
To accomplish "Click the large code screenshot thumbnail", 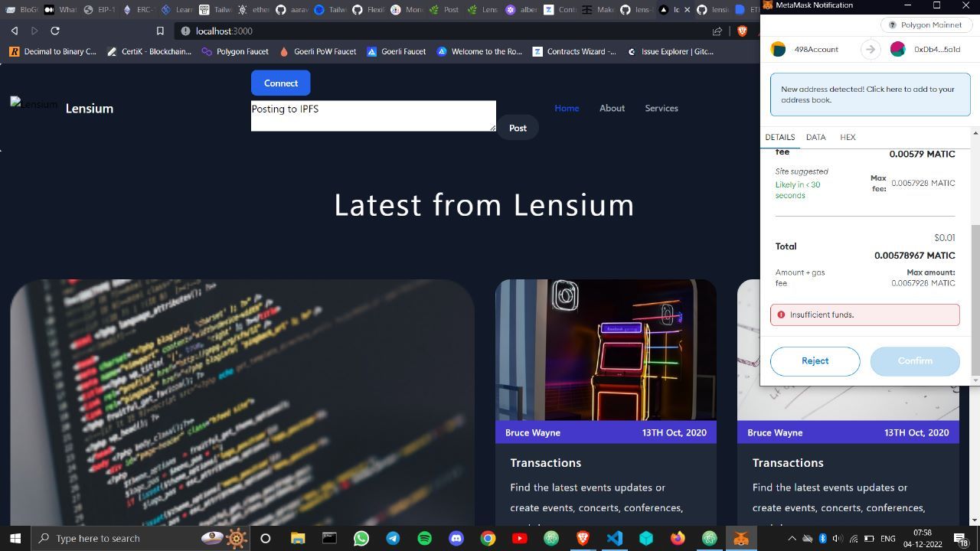I will tap(242, 402).
